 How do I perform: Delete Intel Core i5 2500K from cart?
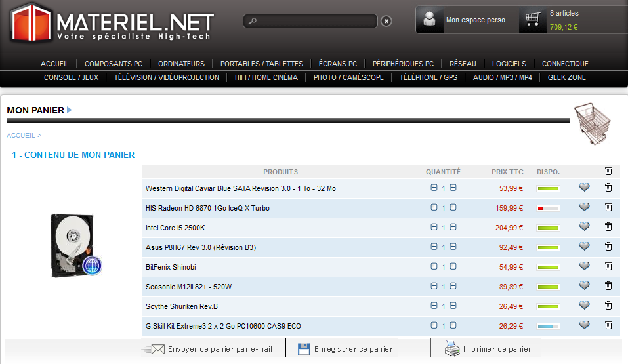tap(608, 227)
